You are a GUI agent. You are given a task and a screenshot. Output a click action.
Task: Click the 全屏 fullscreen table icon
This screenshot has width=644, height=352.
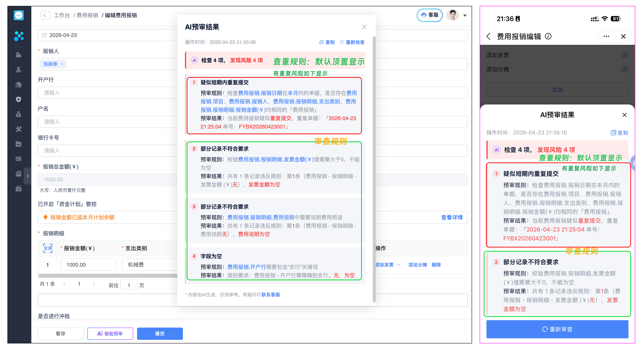click(x=48, y=248)
